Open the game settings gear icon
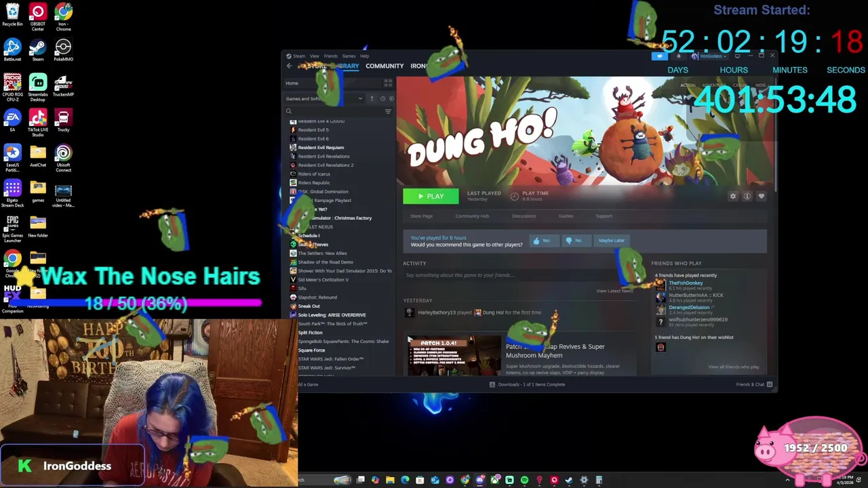The width and height of the screenshot is (868, 488). (732, 197)
